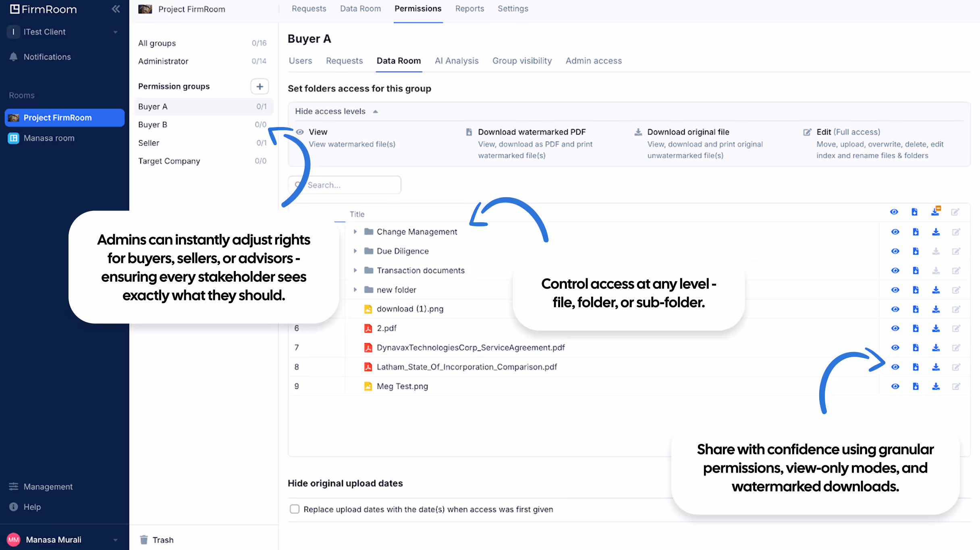Click download original icon for 2.pdf row
This screenshot has height=550, width=980.
tap(936, 328)
